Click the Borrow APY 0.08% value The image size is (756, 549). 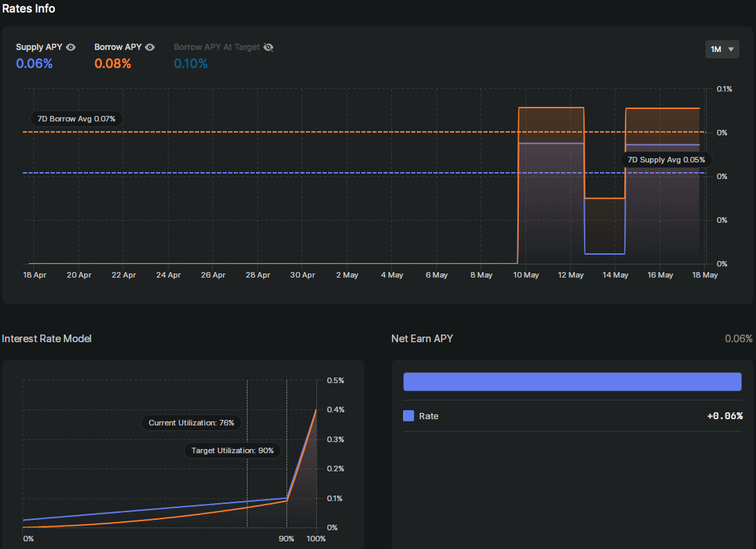(x=113, y=64)
